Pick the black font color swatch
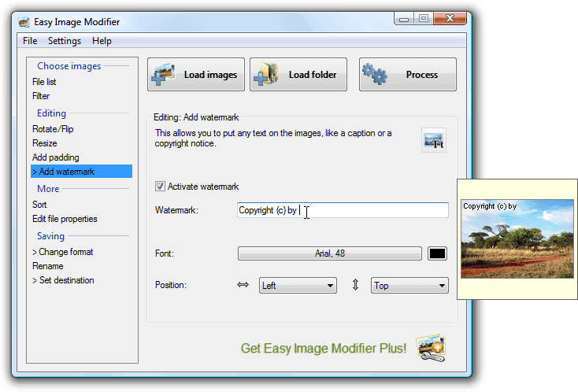Viewport: 578px width, 392px height. (437, 253)
